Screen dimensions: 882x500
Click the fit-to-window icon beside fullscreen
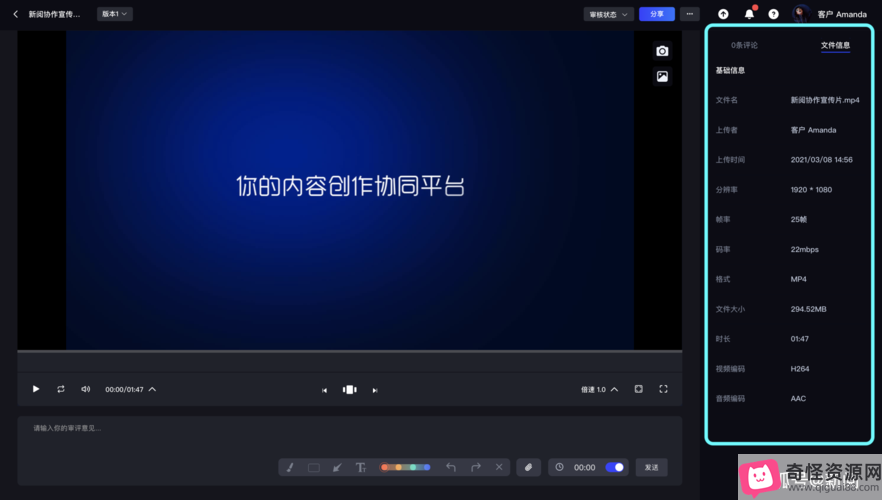click(638, 389)
